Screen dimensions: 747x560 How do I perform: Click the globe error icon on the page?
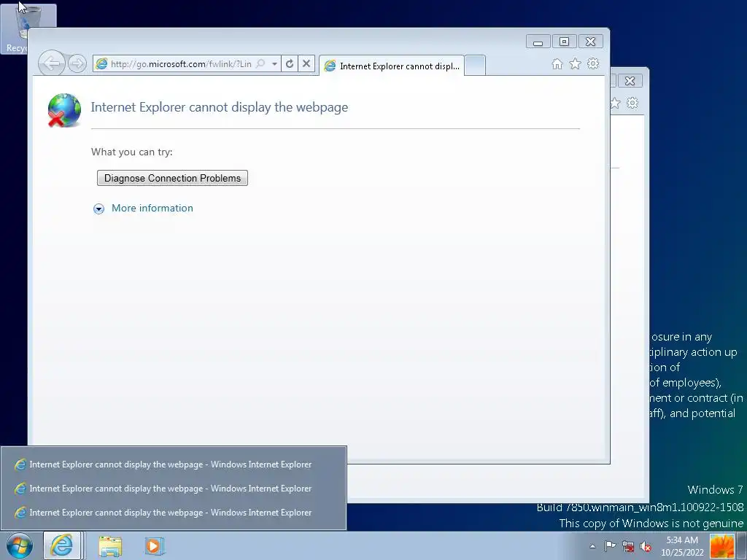[x=64, y=111]
